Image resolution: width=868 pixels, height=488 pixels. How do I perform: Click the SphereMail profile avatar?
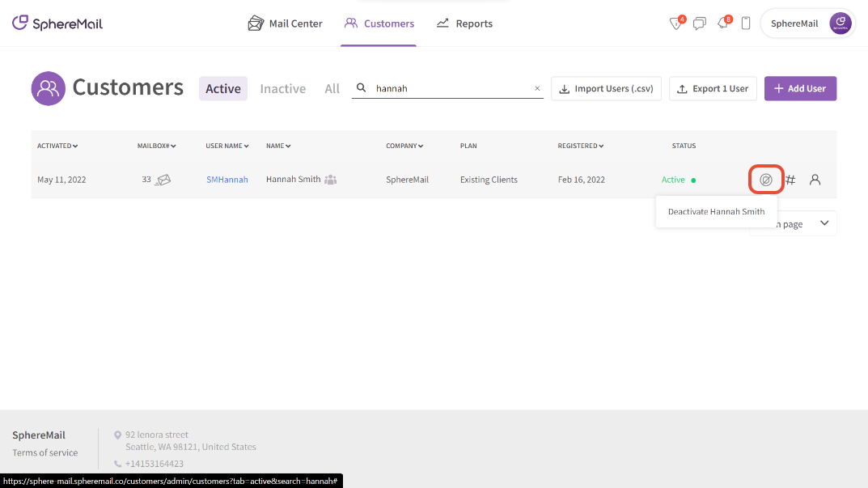click(840, 23)
